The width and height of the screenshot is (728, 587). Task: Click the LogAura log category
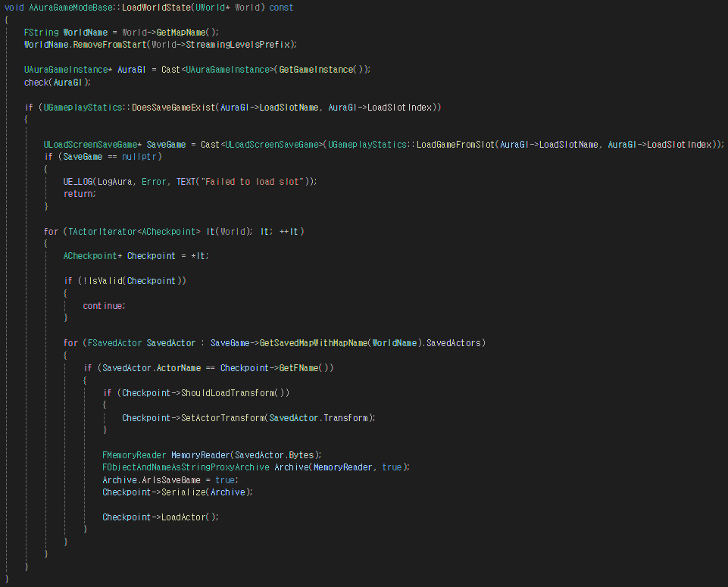(x=114, y=182)
